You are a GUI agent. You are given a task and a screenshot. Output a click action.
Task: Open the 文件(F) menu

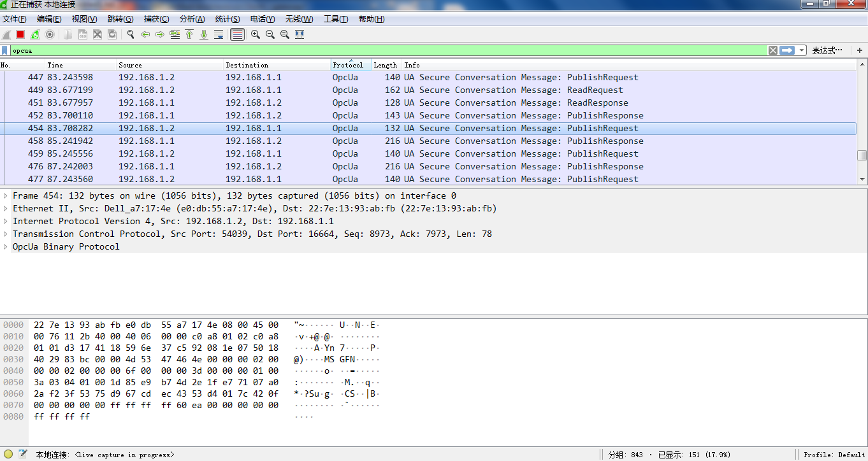coord(15,19)
